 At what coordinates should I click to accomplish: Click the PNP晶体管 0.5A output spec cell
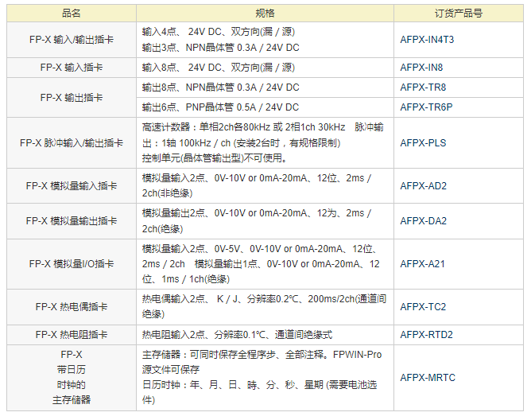(x=220, y=107)
